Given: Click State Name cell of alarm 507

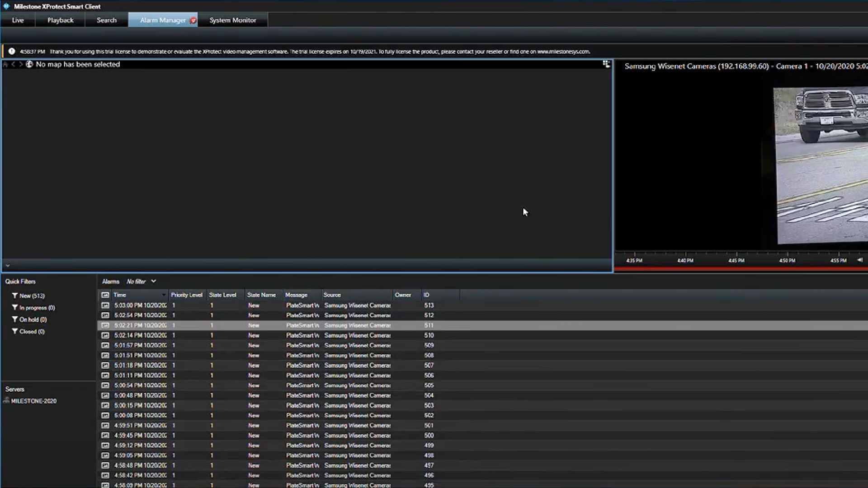Looking at the screenshot, I should click(254, 365).
